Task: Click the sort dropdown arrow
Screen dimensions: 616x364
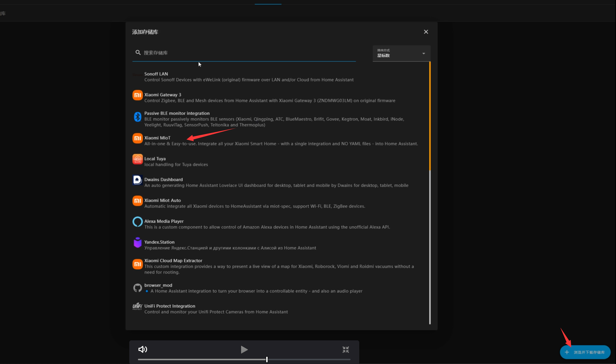Action: point(424,53)
